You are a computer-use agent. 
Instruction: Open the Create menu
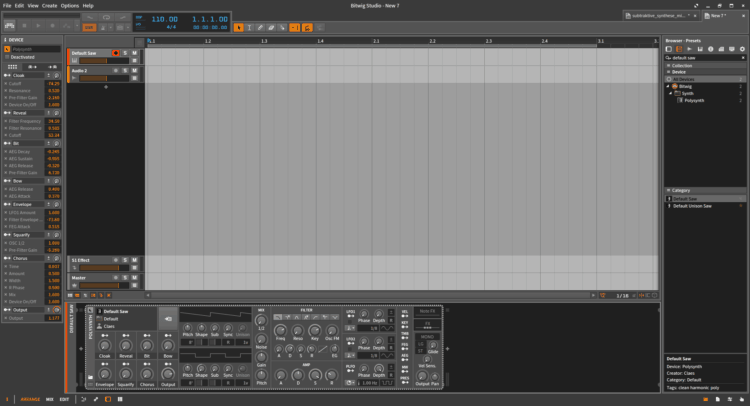[49, 6]
